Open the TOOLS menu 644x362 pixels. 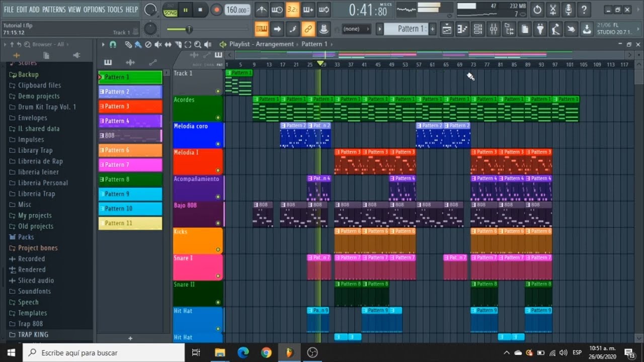tap(115, 10)
